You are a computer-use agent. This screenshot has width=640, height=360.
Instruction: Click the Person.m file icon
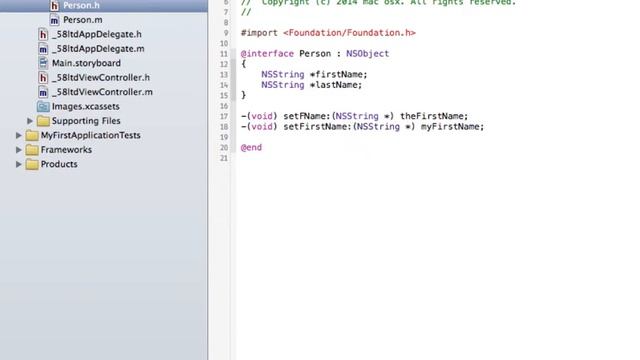(54, 20)
